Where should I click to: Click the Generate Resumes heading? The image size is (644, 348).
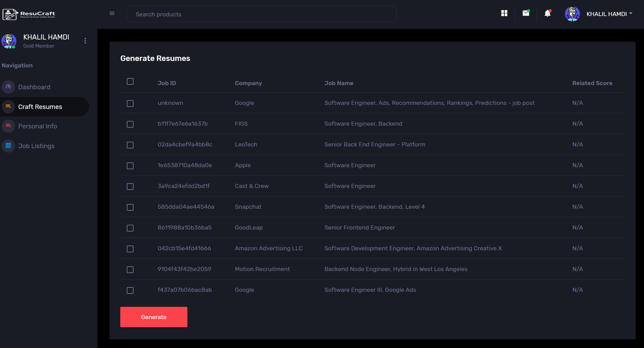pyautogui.click(x=155, y=58)
